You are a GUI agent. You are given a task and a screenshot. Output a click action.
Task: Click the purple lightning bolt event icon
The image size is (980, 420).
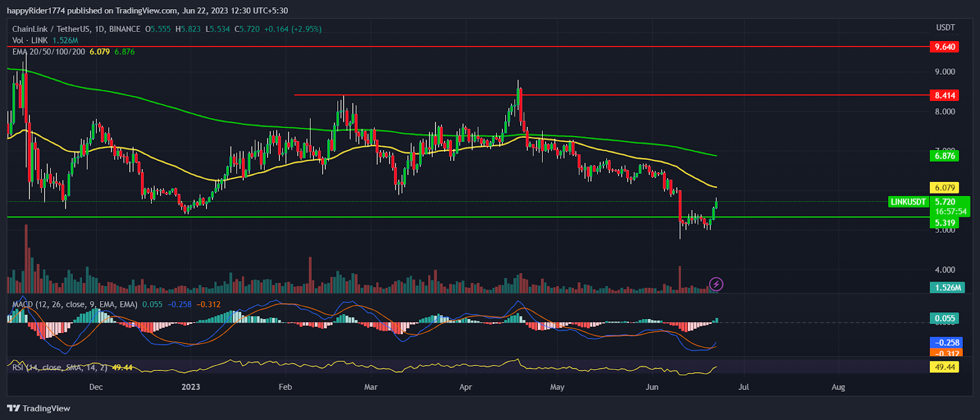tap(716, 284)
